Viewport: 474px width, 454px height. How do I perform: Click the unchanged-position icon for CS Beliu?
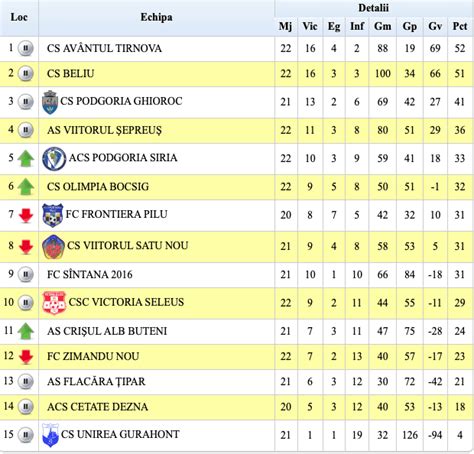(26, 74)
